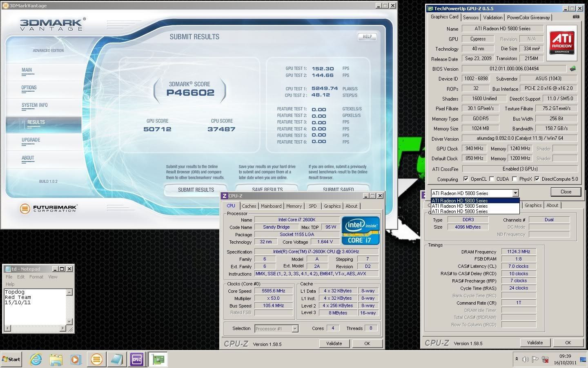
Task: Go to MAIN in 3DMark sidebar
Action: click(27, 70)
